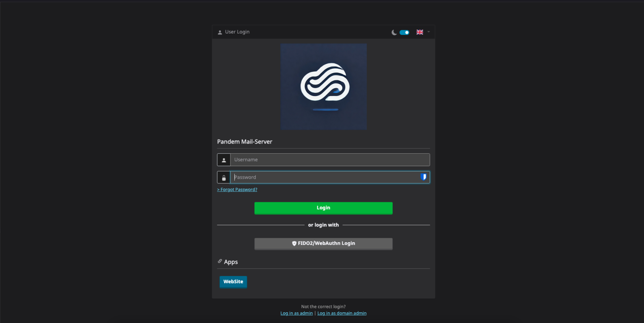Click the moon dark-mode icon

(x=394, y=32)
